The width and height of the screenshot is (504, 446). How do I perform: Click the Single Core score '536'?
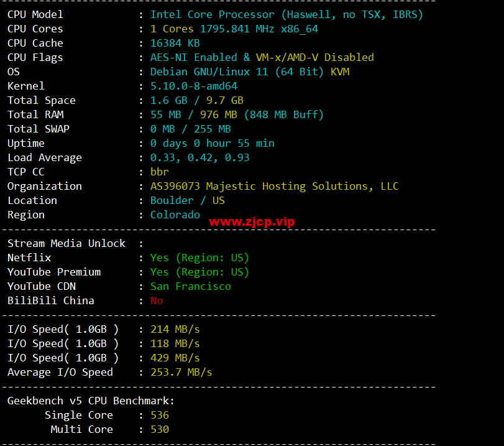[x=160, y=415]
